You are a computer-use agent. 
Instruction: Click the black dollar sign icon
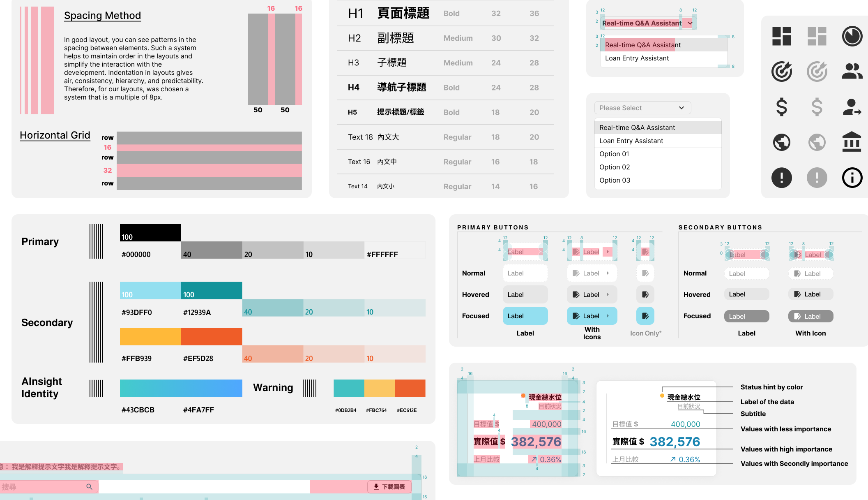click(781, 107)
